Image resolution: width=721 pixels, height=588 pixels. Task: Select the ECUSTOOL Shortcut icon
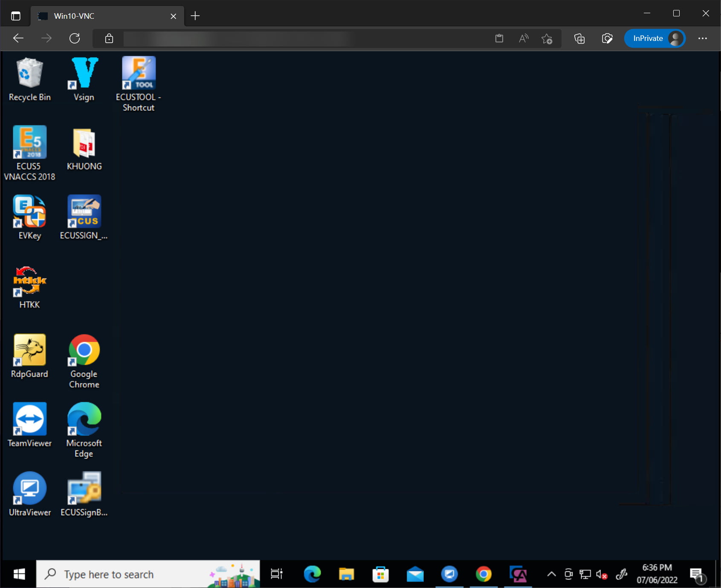pos(139,84)
